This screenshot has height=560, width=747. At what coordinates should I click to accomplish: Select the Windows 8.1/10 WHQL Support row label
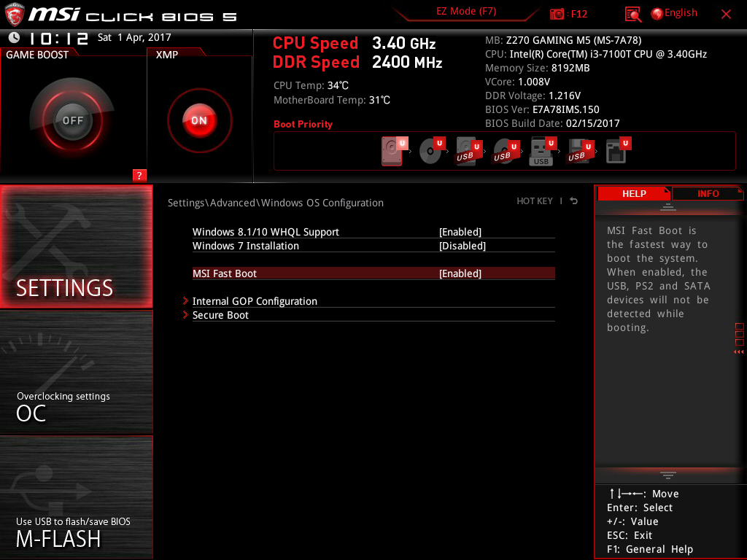[266, 232]
